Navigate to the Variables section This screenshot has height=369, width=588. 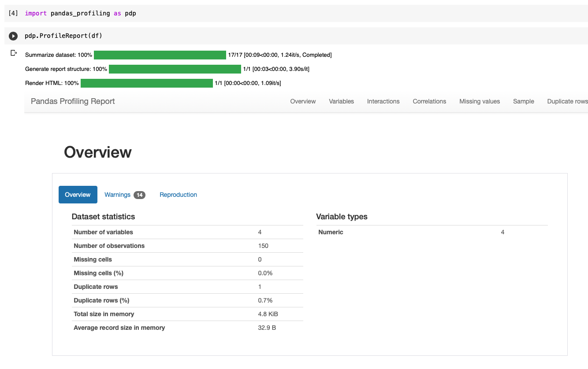(341, 101)
